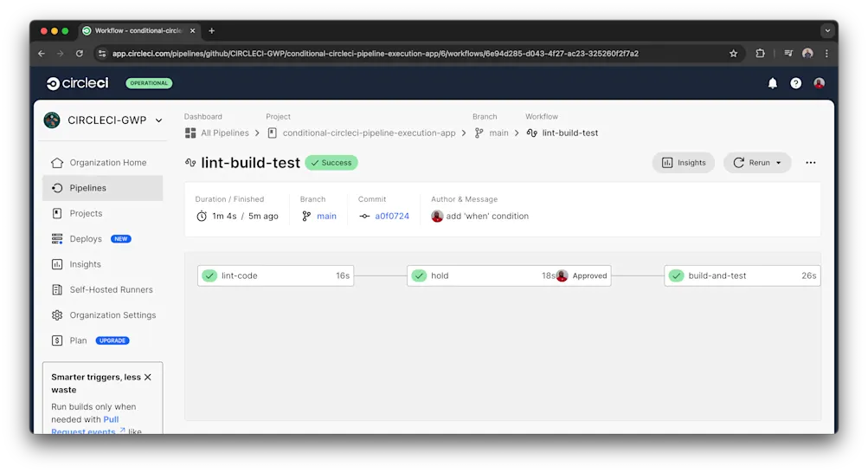The height and width of the screenshot is (473, 868).
Task: Open commit a0f0724
Action: coord(392,216)
